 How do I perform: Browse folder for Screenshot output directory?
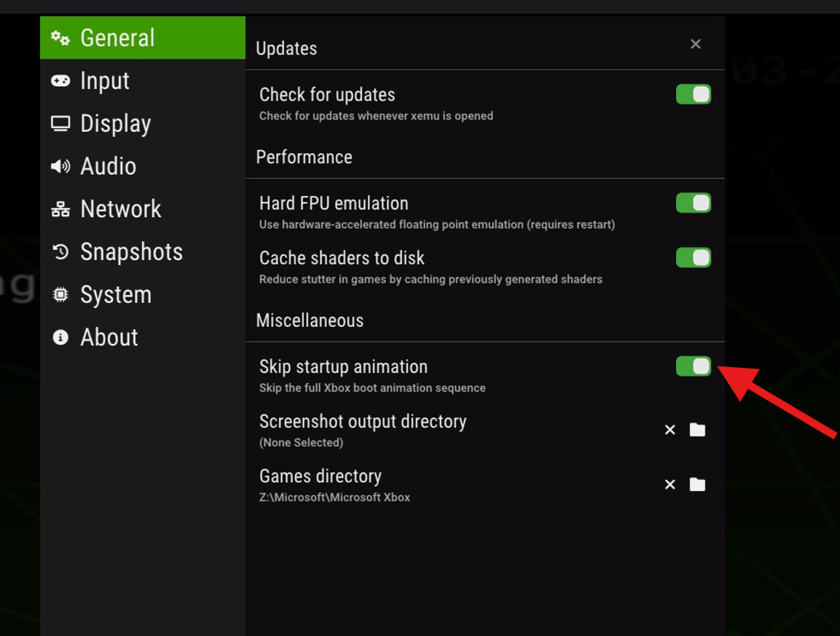[697, 430]
